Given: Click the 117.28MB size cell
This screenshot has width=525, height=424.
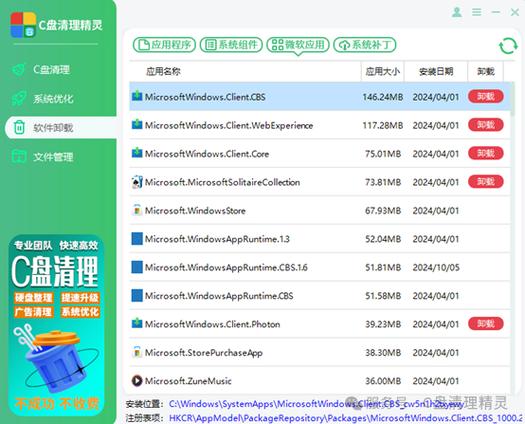Looking at the screenshot, I should click(383, 126).
